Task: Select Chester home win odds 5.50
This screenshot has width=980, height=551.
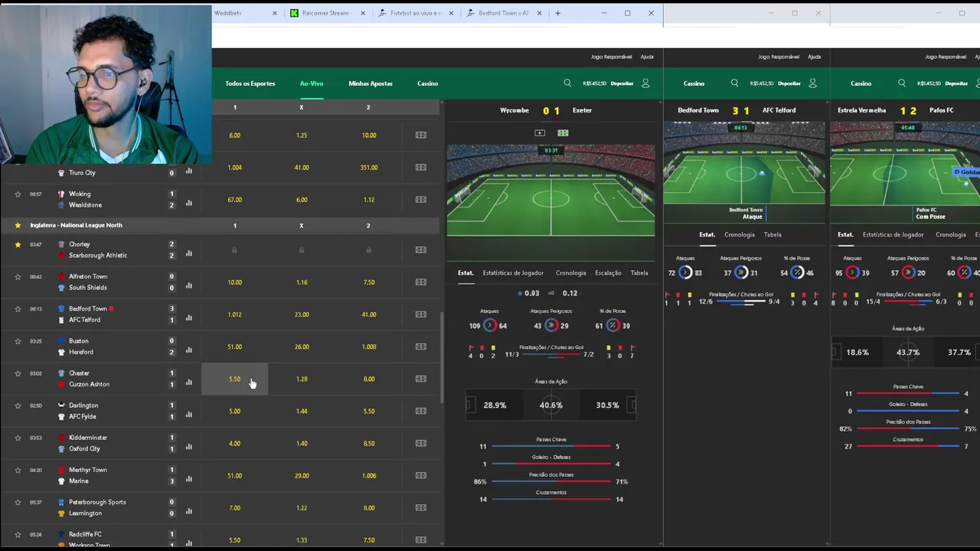Action: 234,379
